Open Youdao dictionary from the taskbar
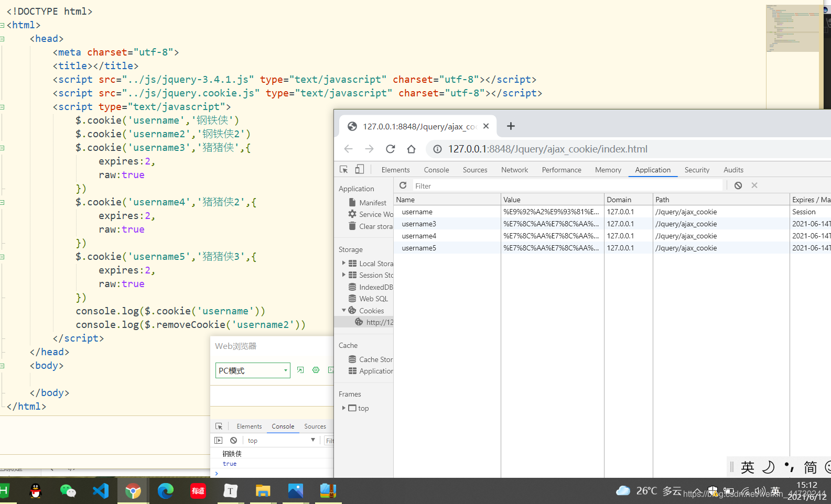 pyautogui.click(x=198, y=491)
